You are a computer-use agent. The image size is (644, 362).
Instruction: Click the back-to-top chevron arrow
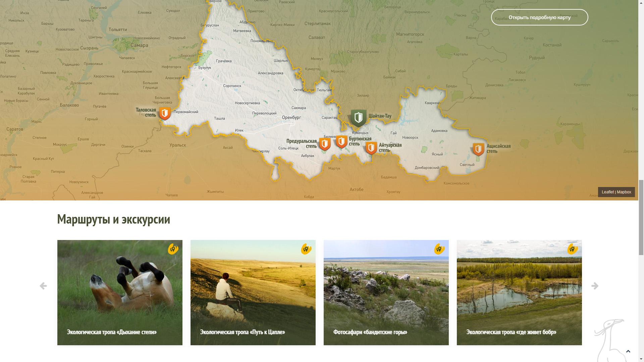pos(628,351)
